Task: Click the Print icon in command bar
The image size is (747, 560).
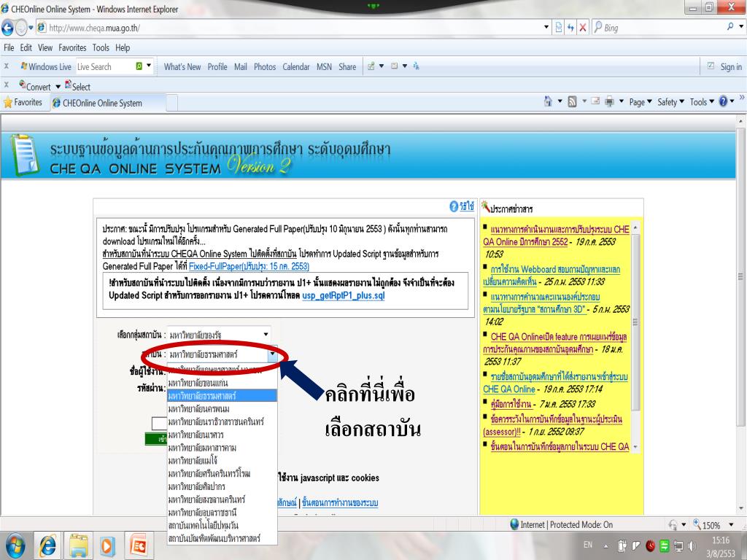Action: pyautogui.click(x=609, y=101)
